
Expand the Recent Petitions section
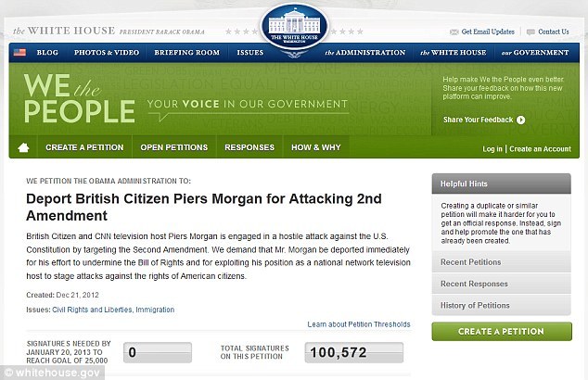(501, 262)
